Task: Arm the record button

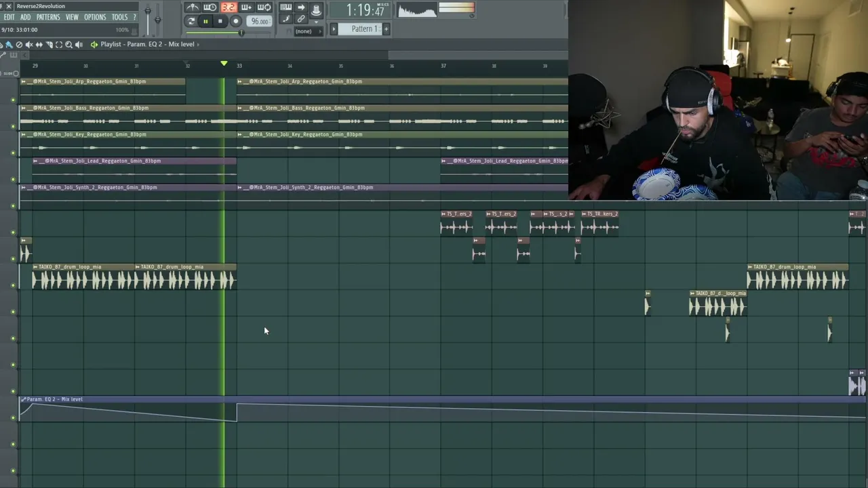Action: [236, 22]
